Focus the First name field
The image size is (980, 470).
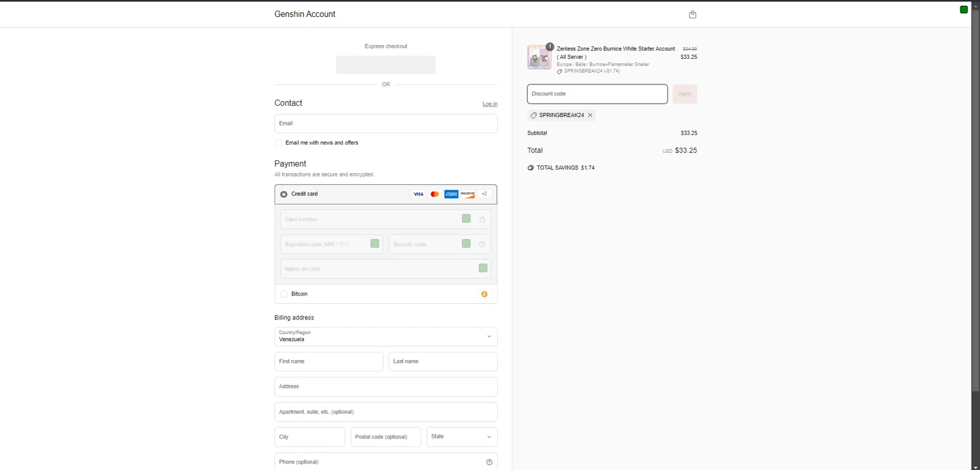click(329, 361)
